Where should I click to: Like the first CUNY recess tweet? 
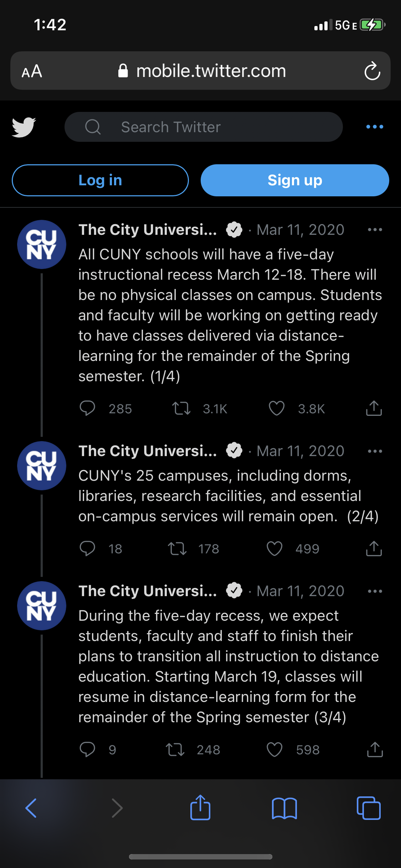click(277, 408)
